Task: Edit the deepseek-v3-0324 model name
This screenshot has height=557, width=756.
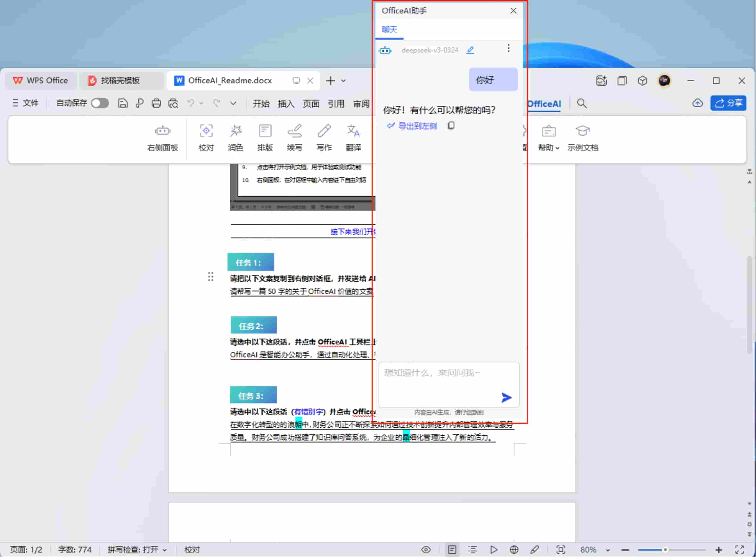Action: tap(471, 50)
